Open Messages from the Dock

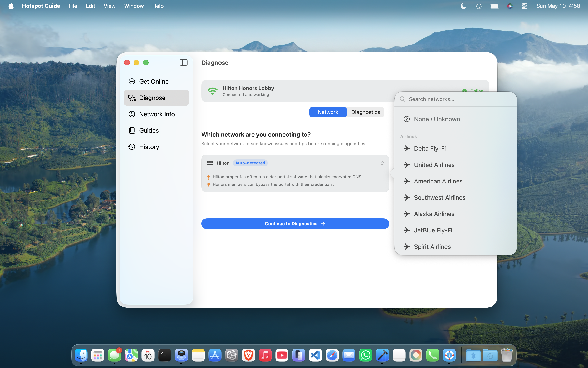115,355
